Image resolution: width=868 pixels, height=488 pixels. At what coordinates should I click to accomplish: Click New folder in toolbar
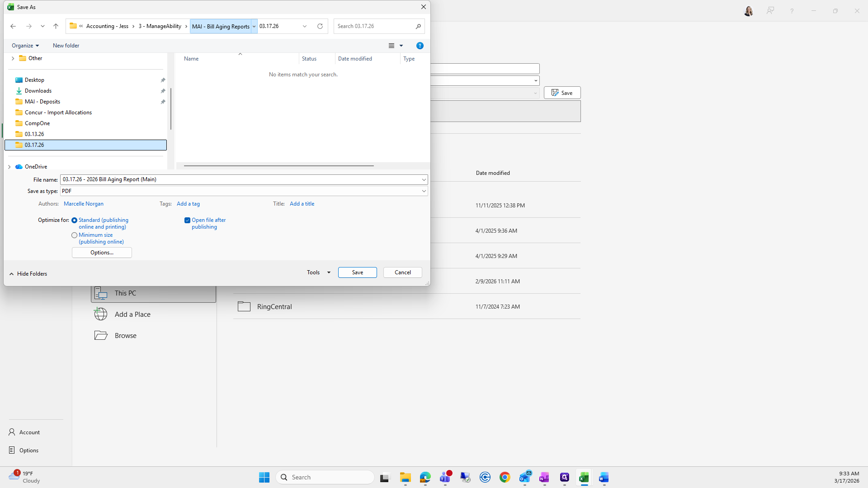coord(66,46)
